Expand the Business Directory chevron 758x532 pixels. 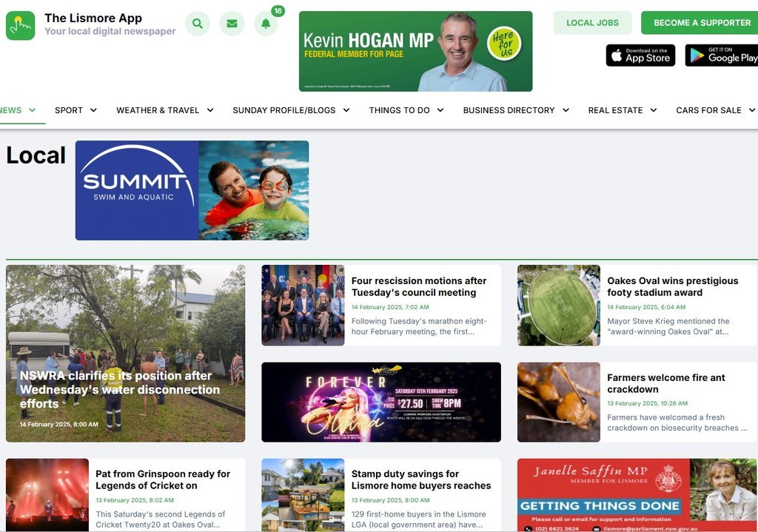tap(566, 110)
